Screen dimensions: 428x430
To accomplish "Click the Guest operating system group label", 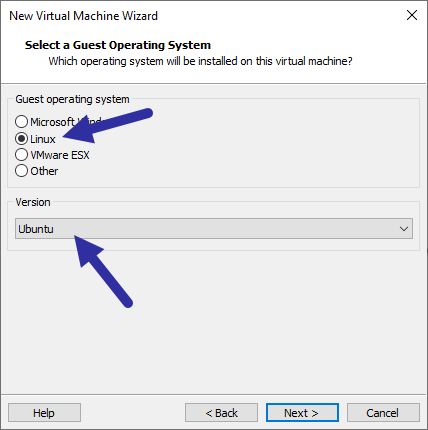I will pos(72,99).
